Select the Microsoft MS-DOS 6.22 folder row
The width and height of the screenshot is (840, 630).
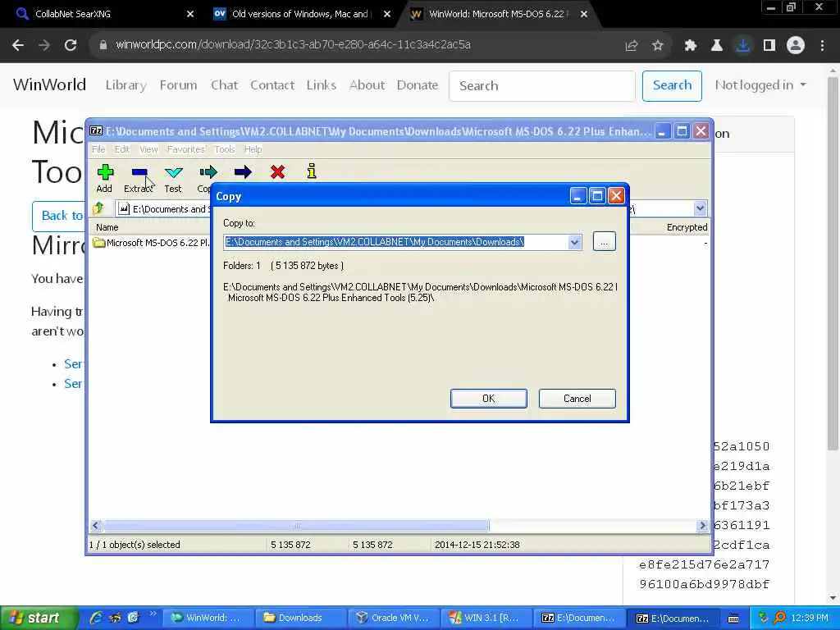point(151,243)
